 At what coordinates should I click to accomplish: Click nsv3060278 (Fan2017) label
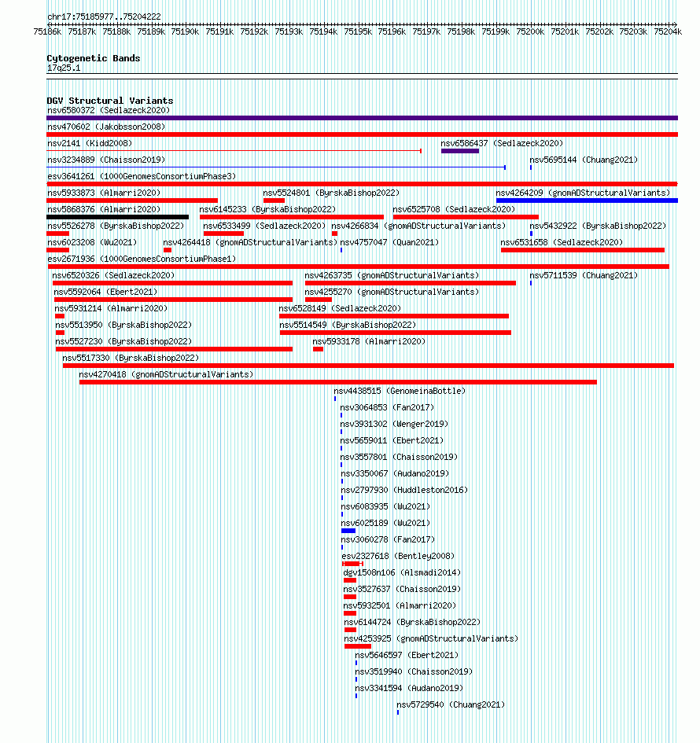(388, 540)
